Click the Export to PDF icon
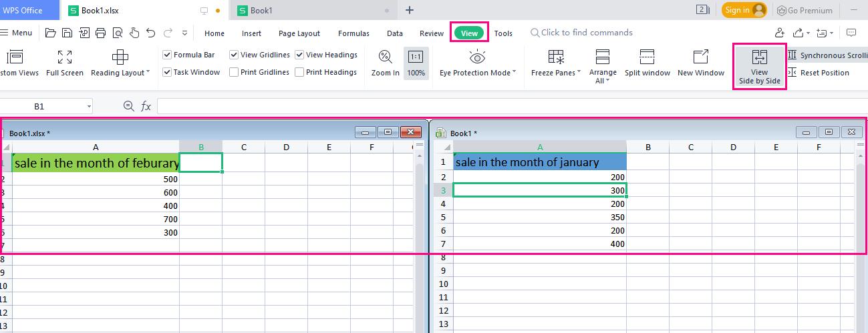The width and height of the screenshot is (868, 333). (x=84, y=33)
